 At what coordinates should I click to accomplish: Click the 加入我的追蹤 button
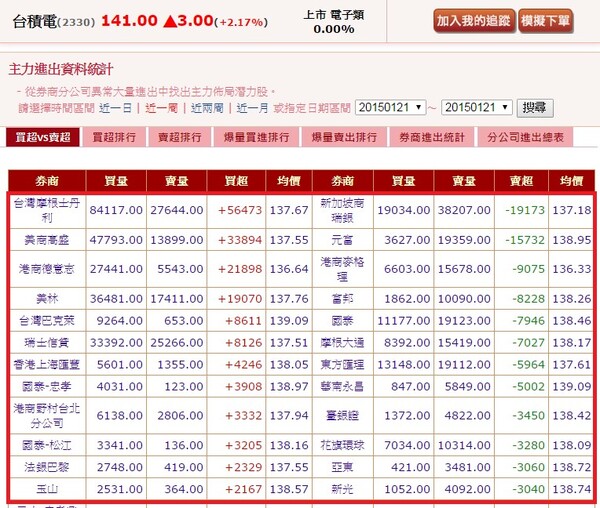coord(472,20)
